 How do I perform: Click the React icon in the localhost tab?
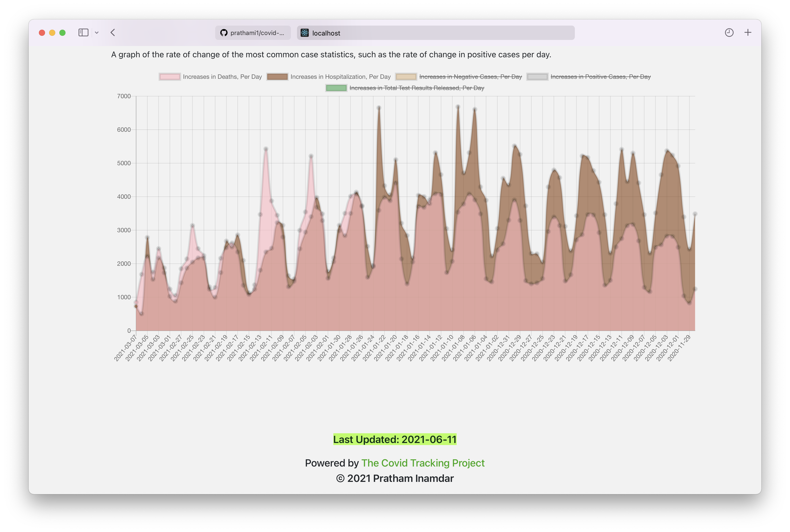pyautogui.click(x=305, y=33)
